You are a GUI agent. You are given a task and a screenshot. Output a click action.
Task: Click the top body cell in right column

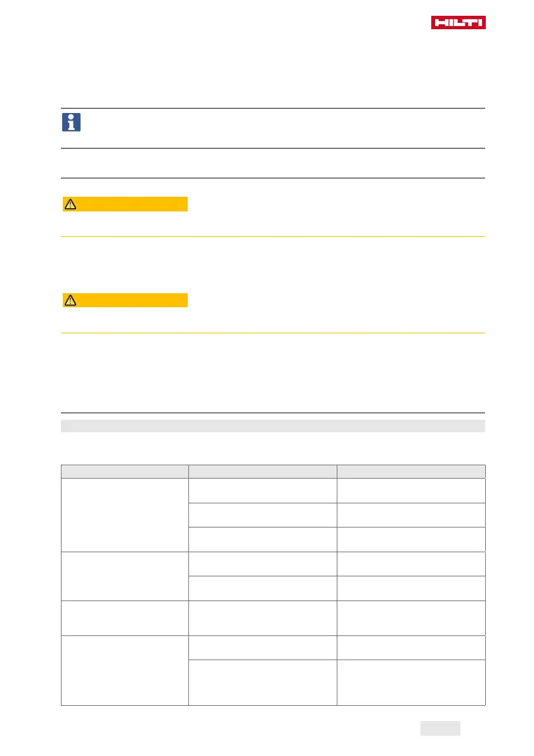411,490
